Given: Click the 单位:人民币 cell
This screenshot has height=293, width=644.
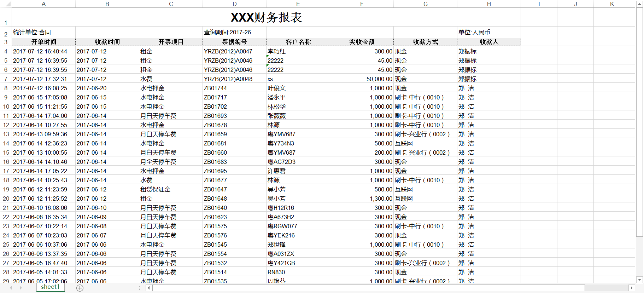Looking at the screenshot, I should [x=489, y=32].
